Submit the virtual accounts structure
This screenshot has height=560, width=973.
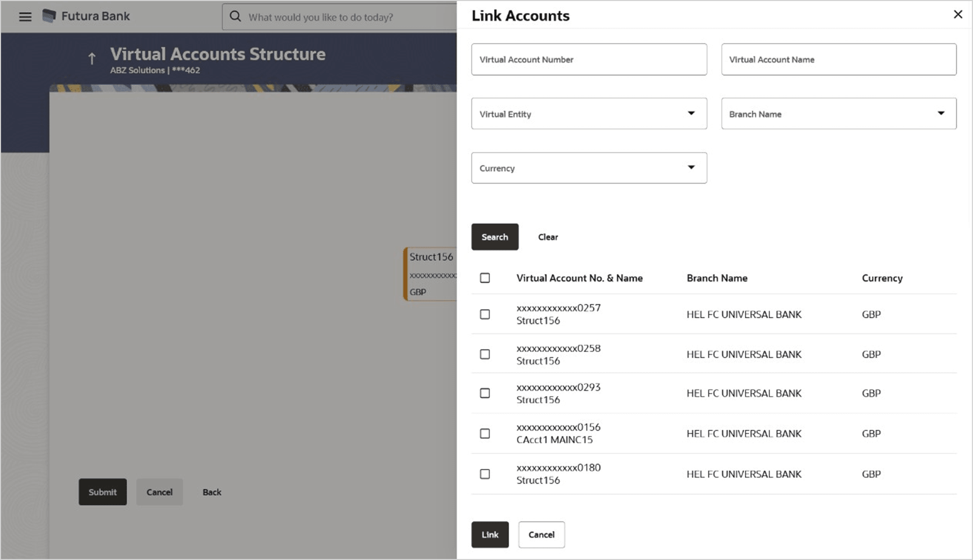(x=102, y=492)
